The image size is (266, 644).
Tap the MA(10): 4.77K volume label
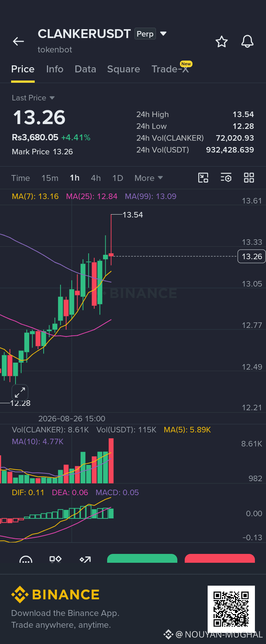38,442
